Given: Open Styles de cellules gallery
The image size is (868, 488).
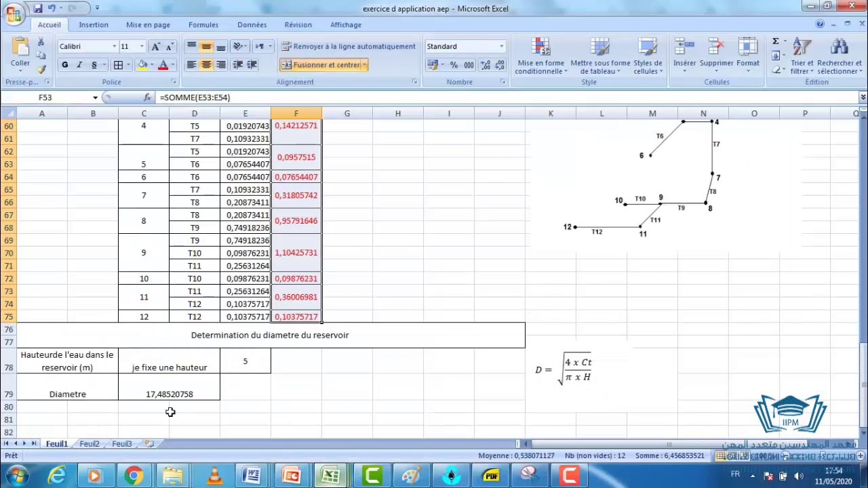Looking at the screenshot, I should [x=648, y=56].
